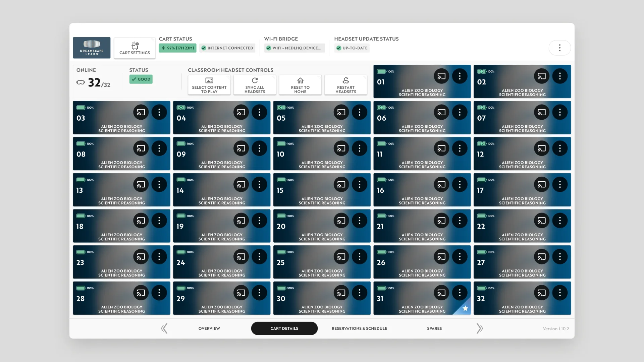
Task: Open options menu for headset 07
Action: (560, 112)
